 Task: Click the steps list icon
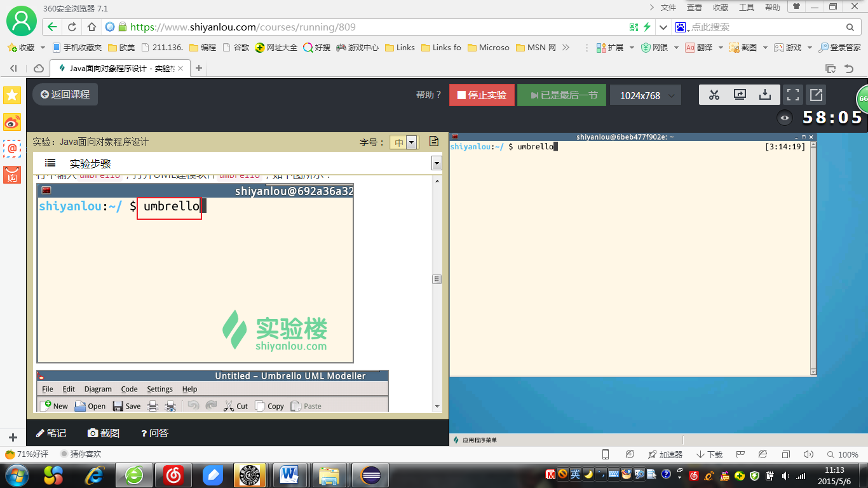pyautogui.click(x=50, y=163)
